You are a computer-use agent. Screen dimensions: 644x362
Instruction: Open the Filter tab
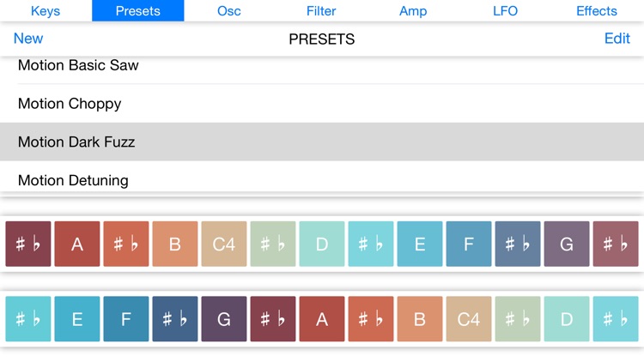click(x=321, y=10)
